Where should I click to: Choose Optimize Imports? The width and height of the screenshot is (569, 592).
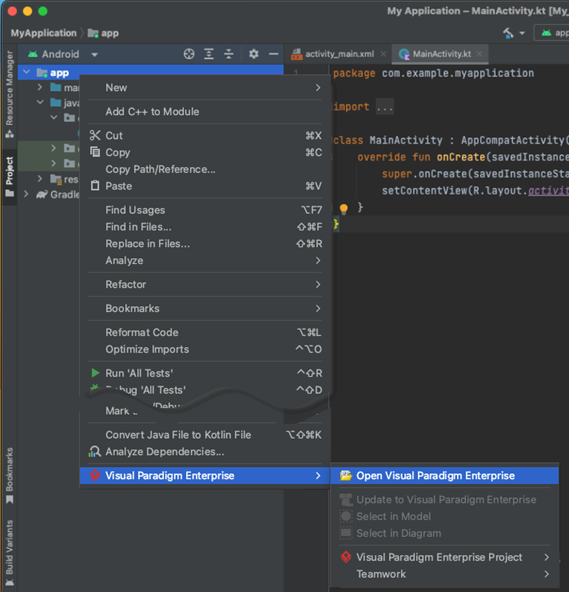(205, 349)
